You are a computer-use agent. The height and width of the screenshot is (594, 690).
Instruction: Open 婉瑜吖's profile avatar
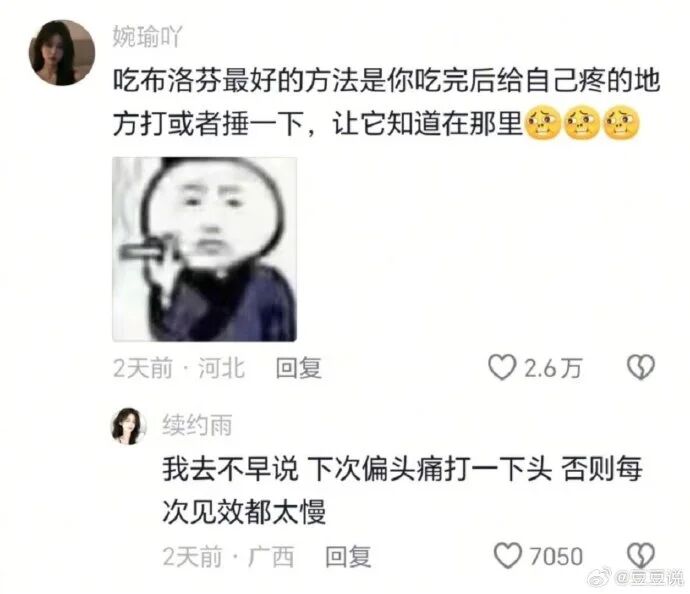[x=62, y=52]
